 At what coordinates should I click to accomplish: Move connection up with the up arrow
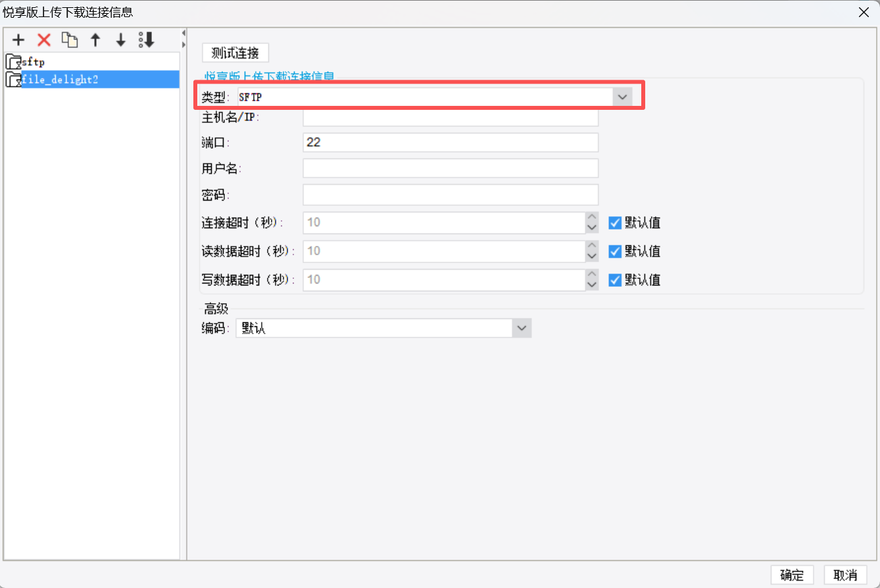95,40
